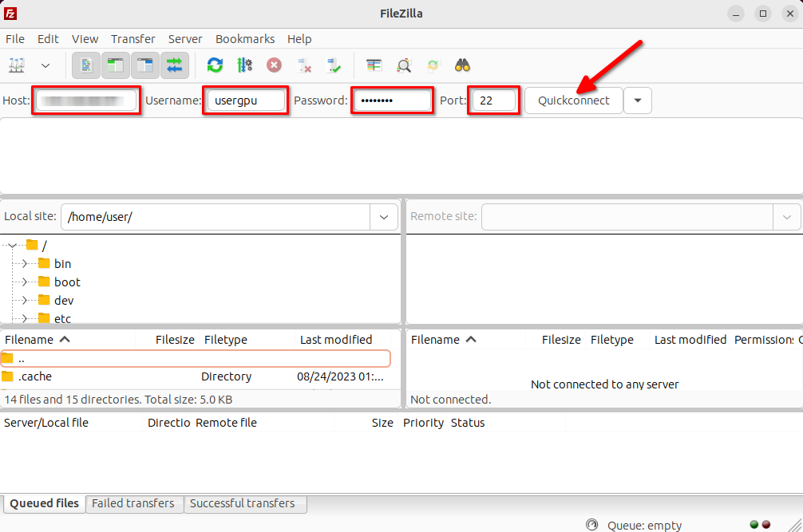
Task: Open the File menu
Action: (15, 39)
